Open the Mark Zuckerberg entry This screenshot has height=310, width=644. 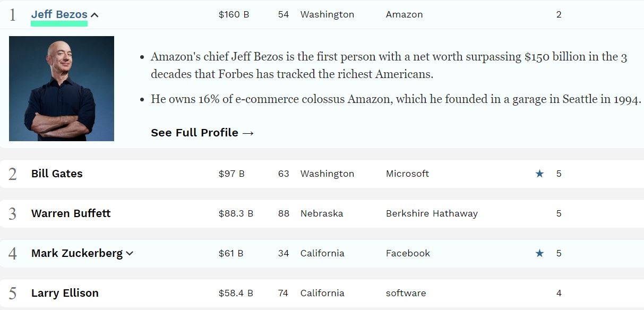tap(76, 253)
